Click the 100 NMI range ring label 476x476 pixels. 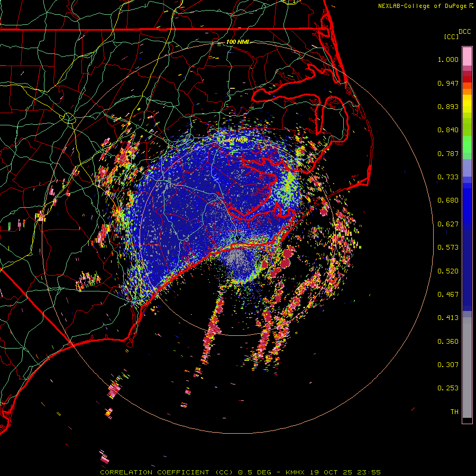coord(237,42)
